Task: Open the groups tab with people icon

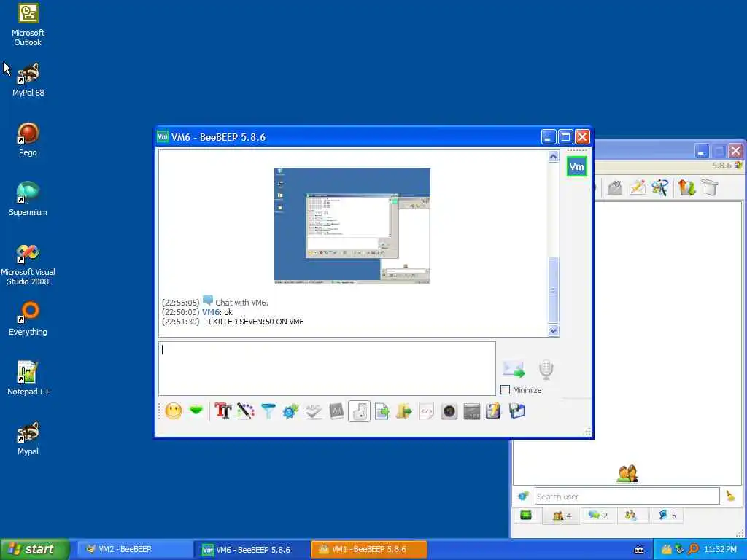Action: [631, 516]
